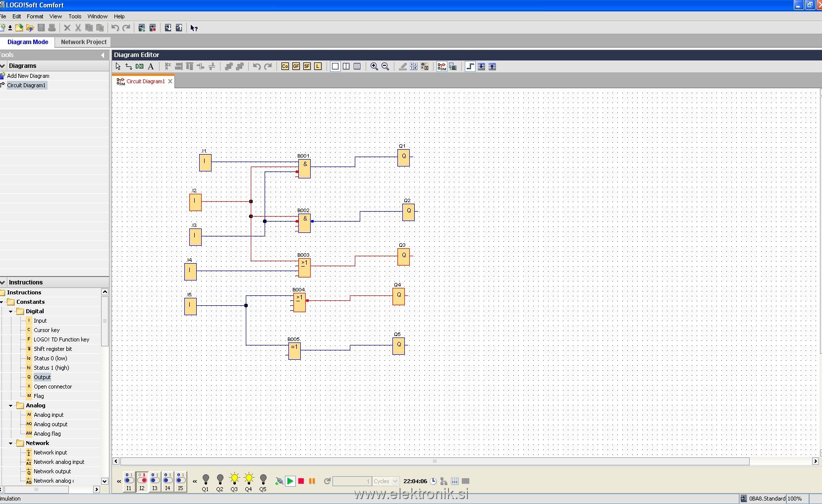822x504 pixels.
Task: Open the Tools menu
Action: (75, 16)
